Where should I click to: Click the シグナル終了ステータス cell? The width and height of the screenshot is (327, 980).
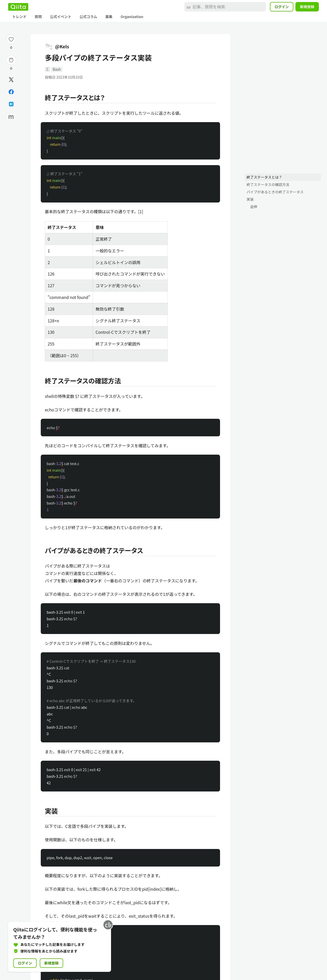[130, 321]
